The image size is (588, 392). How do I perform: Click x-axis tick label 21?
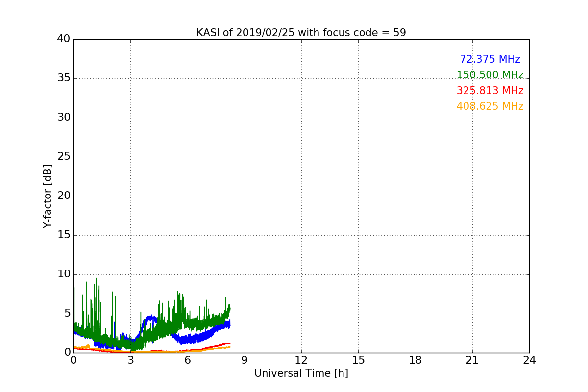point(472,360)
